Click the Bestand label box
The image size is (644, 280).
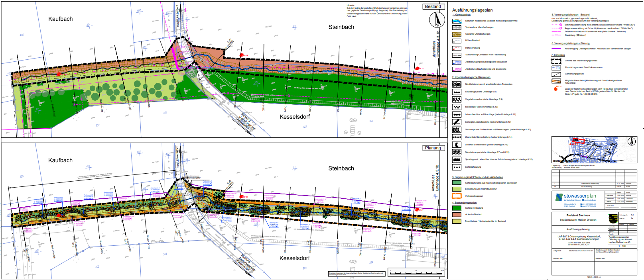tap(433, 6)
